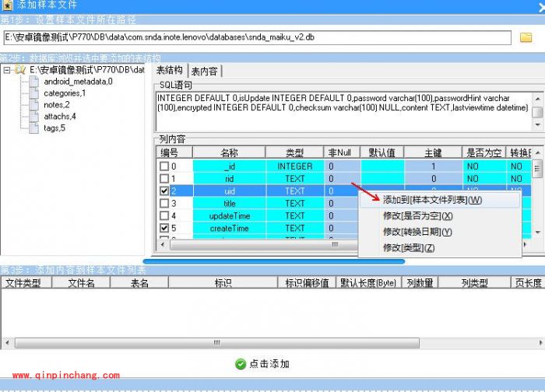Image resolution: width=545 pixels, height=392 pixels.
Task: Collapse the database tree root node
Action: (6, 70)
